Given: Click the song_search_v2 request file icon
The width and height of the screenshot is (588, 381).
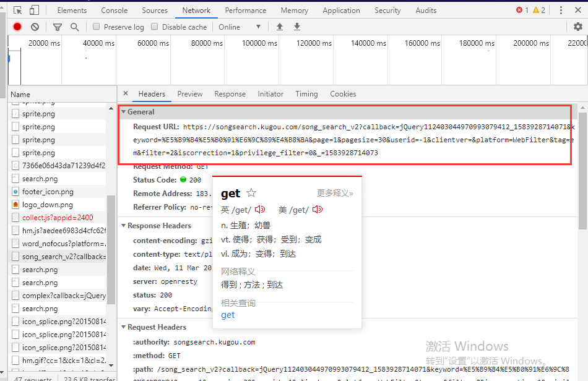Looking at the screenshot, I should 15,257.
